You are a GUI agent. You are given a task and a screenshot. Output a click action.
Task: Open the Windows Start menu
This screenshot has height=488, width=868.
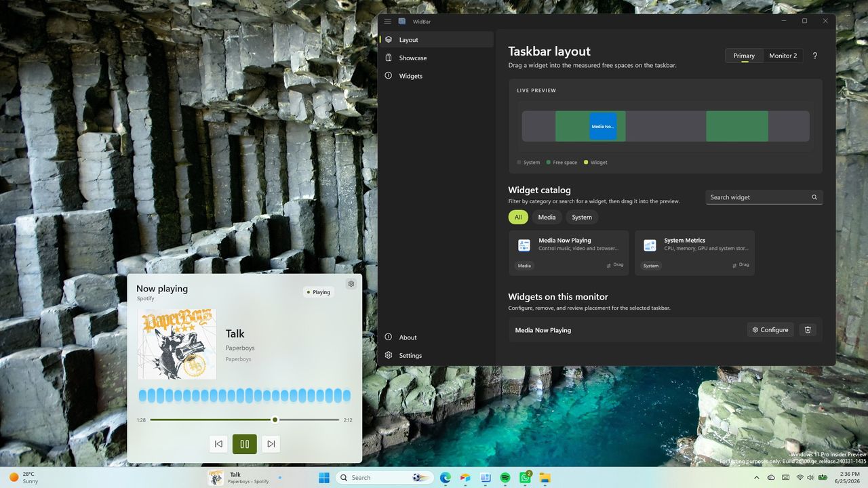[x=324, y=478]
